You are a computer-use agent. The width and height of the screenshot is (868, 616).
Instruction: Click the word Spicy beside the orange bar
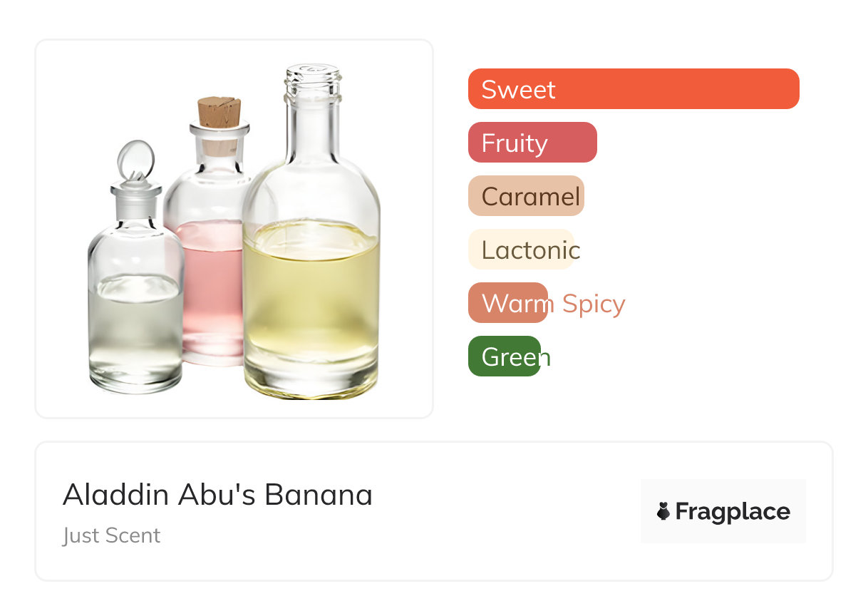click(x=593, y=304)
